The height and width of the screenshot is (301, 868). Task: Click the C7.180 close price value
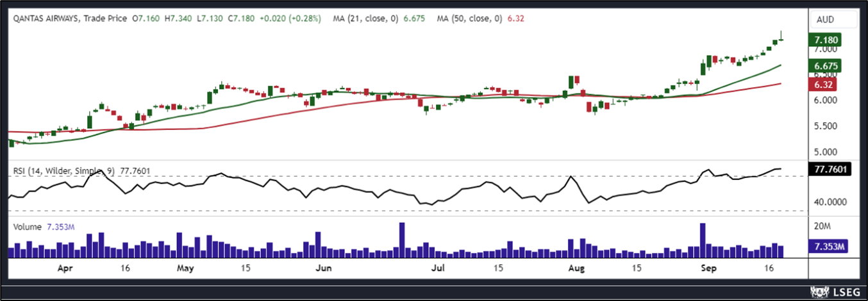pyautogui.click(x=242, y=19)
